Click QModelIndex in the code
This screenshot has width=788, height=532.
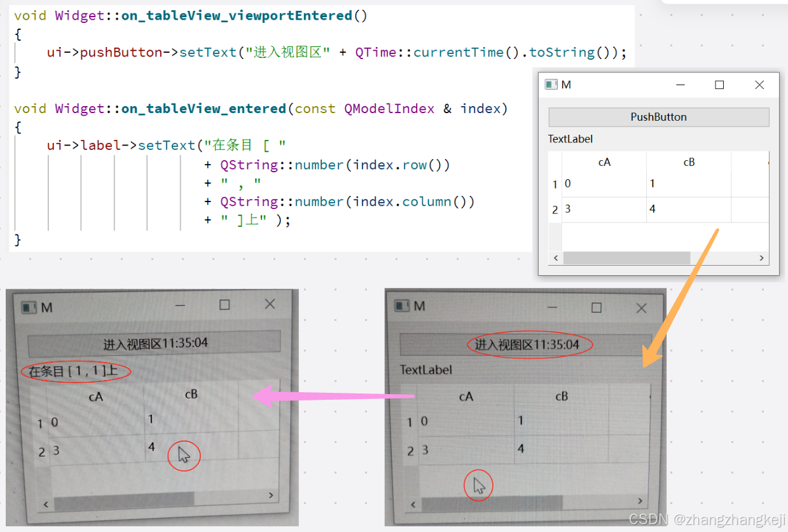[x=389, y=109]
